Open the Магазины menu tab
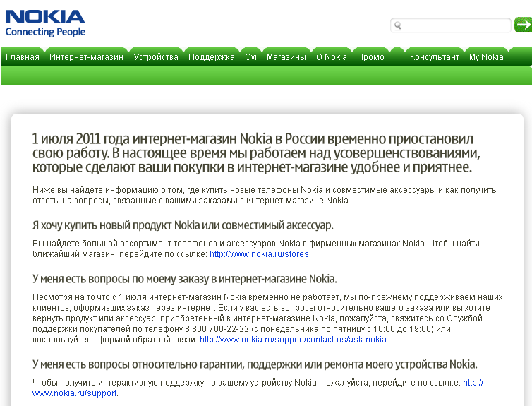This screenshot has height=406, width=532. tap(286, 57)
